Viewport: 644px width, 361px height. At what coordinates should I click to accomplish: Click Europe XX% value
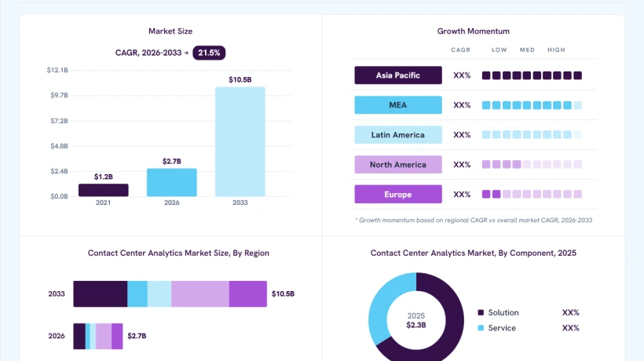click(462, 195)
